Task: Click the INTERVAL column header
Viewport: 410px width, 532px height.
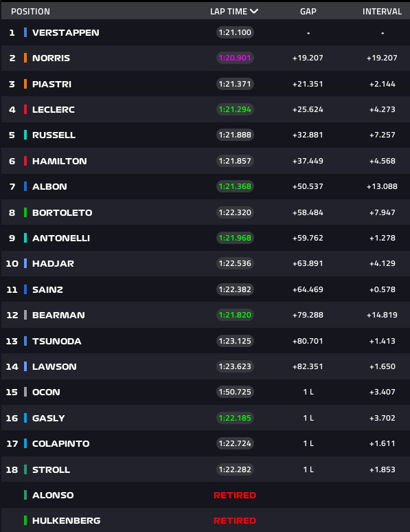Action: tap(382, 12)
